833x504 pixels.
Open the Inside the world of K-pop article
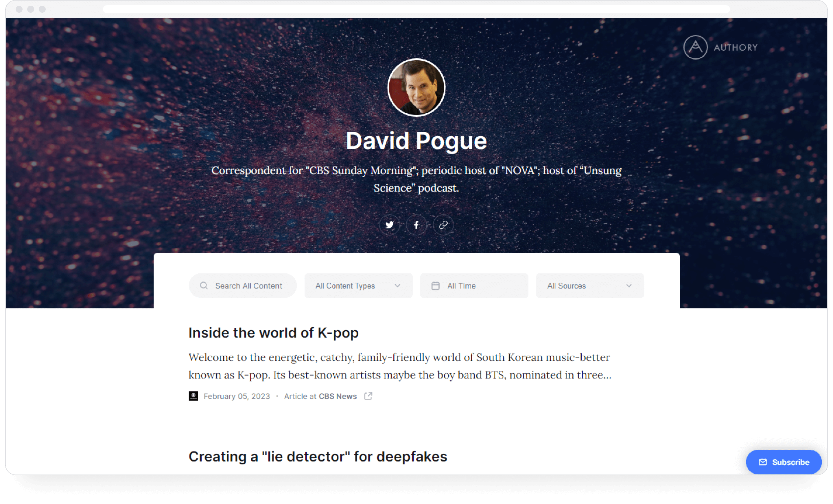(x=274, y=333)
